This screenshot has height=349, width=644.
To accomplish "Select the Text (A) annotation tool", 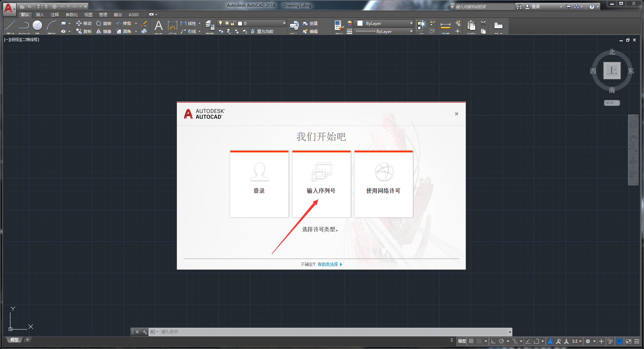I will (x=158, y=25).
